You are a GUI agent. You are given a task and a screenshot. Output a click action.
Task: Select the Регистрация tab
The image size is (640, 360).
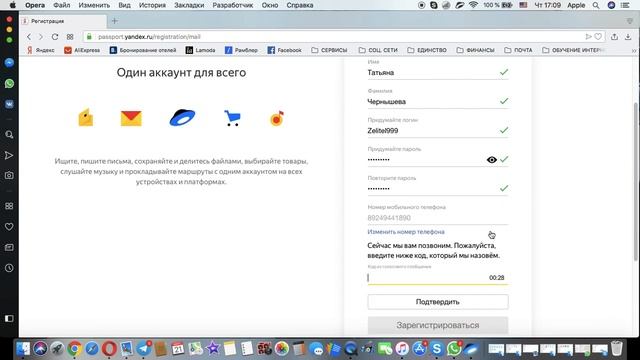click(x=63, y=21)
